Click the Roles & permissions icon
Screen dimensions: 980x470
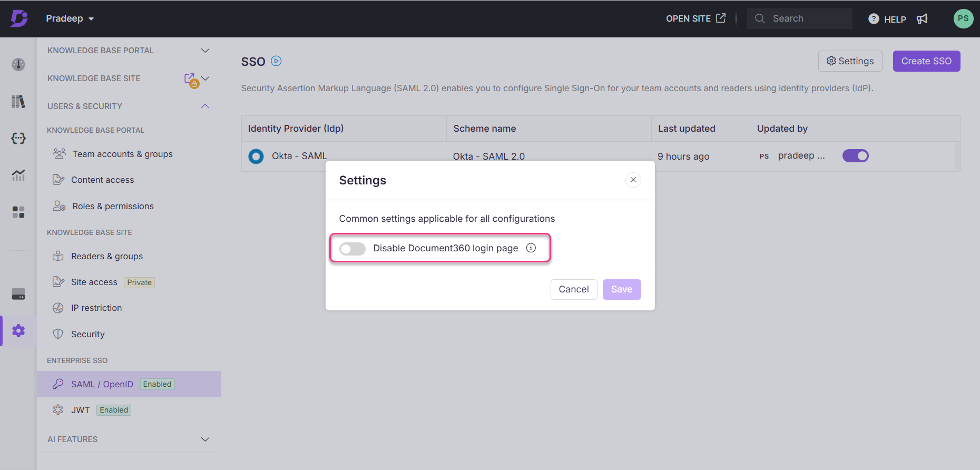point(59,206)
